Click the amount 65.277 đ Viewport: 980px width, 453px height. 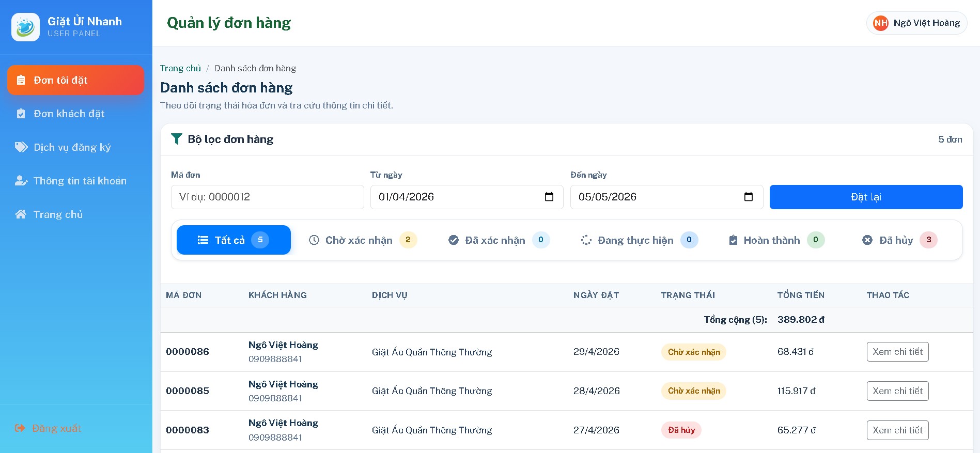pos(797,430)
